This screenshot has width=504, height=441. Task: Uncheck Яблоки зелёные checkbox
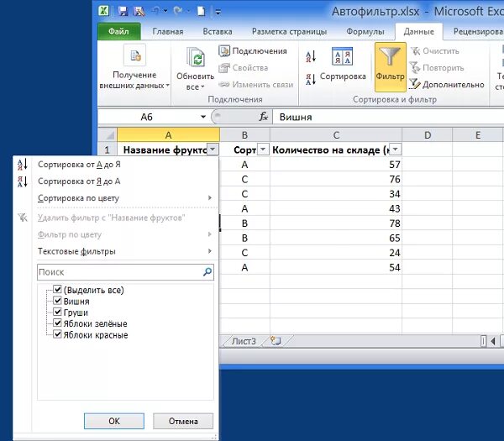57,323
